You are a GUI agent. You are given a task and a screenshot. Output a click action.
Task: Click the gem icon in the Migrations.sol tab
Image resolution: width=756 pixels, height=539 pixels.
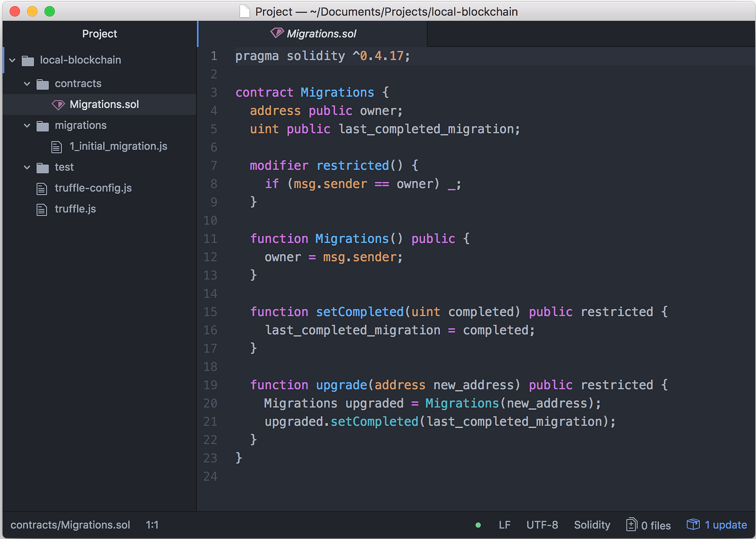(277, 33)
